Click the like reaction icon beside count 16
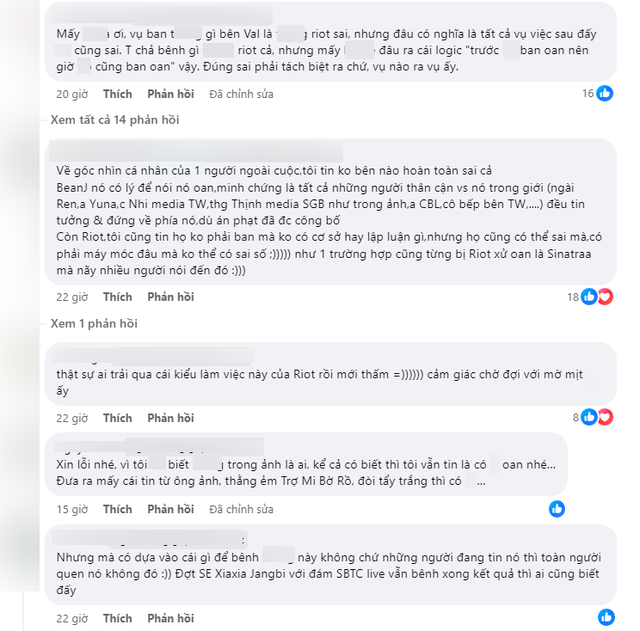The image size is (640, 631). [x=604, y=94]
